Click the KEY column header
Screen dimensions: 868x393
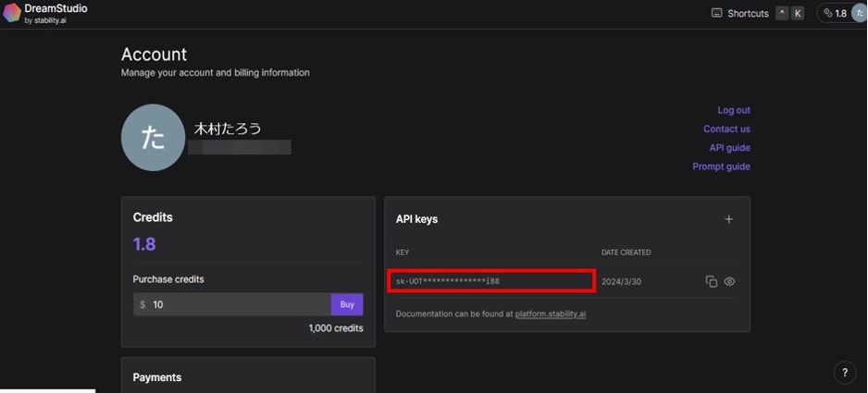coord(403,252)
